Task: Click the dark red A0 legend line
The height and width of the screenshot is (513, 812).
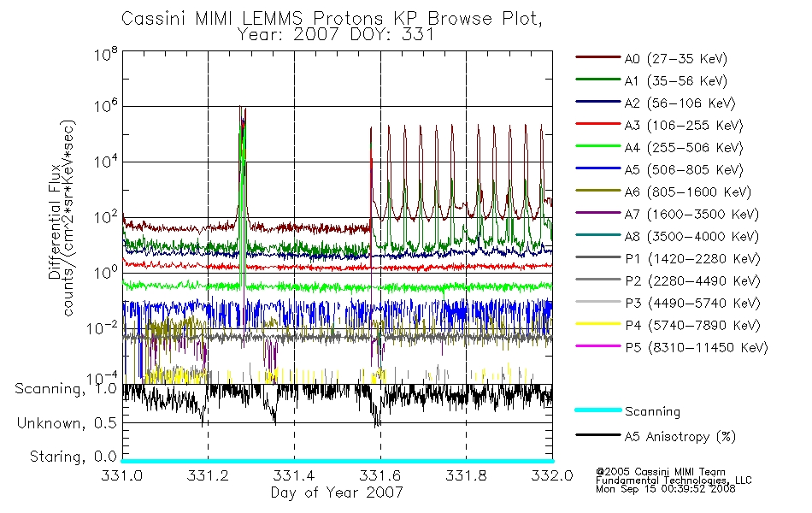Action: tap(597, 57)
